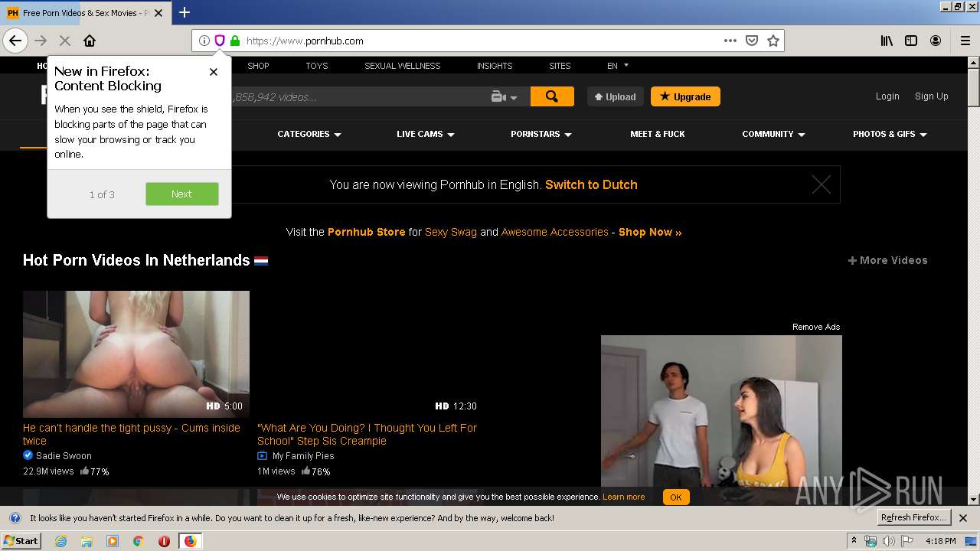Expand the Community menu
Screen dimensions: 980x551
(773, 134)
